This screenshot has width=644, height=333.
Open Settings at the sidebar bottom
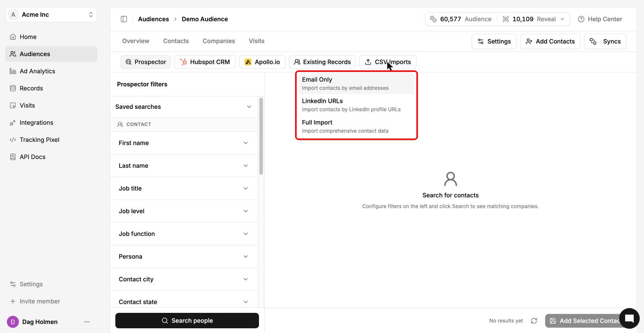click(x=51, y=284)
